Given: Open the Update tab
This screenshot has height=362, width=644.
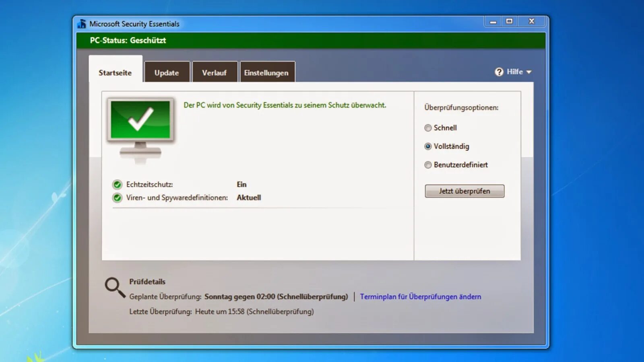Looking at the screenshot, I should 167,72.
